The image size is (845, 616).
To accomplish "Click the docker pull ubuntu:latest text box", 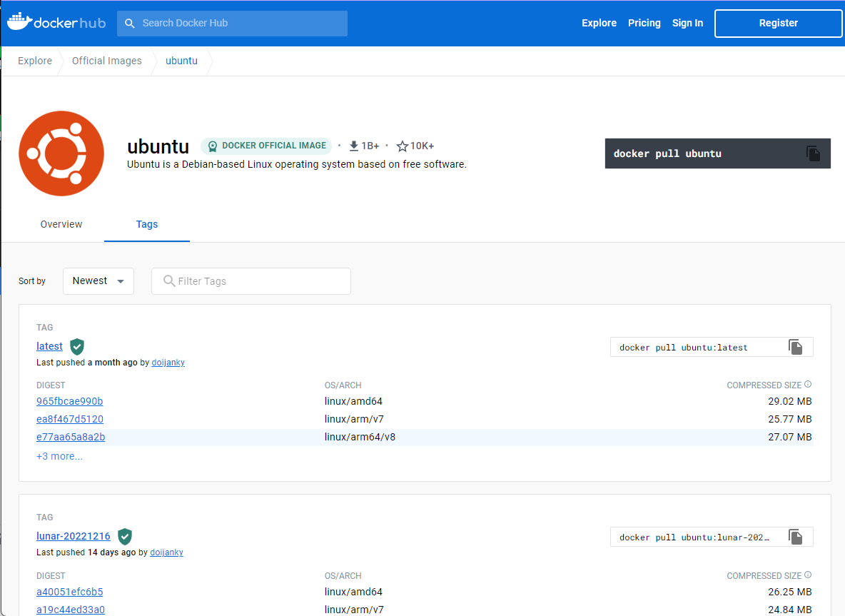I will click(712, 347).
